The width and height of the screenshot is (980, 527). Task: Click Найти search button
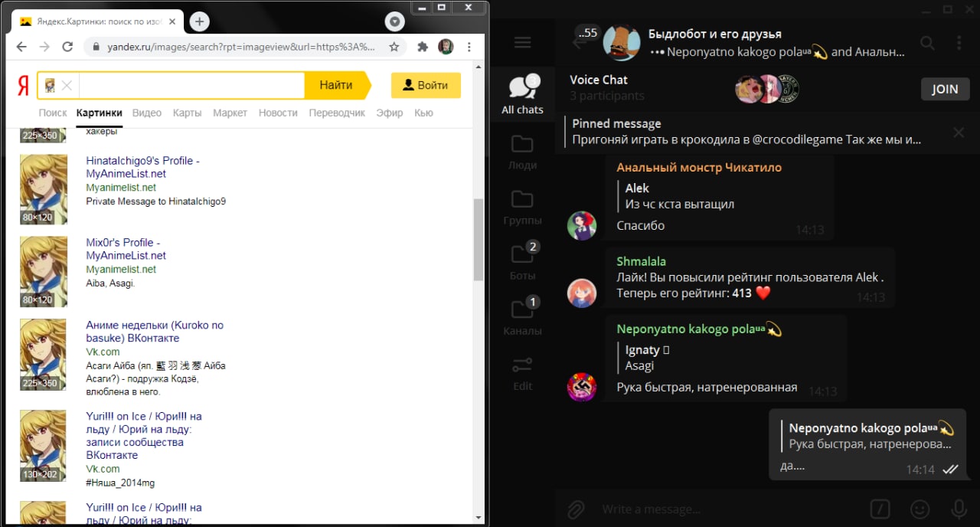point(336,85)
